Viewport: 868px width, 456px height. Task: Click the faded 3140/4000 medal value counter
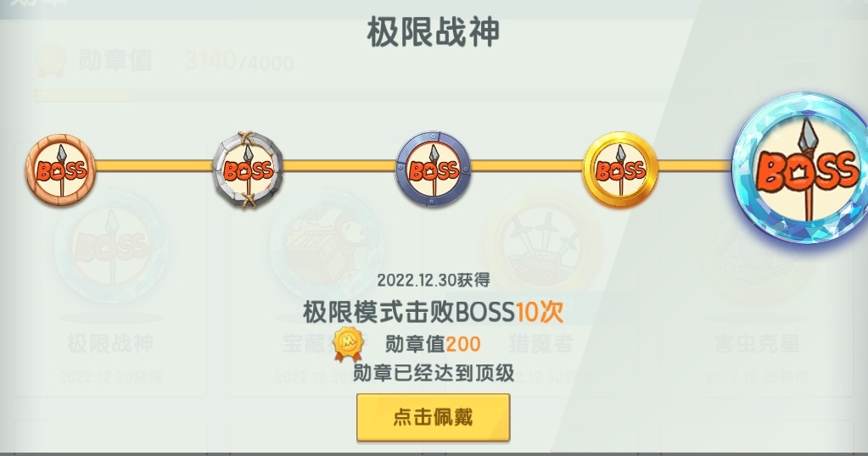(x=239, y=61)
